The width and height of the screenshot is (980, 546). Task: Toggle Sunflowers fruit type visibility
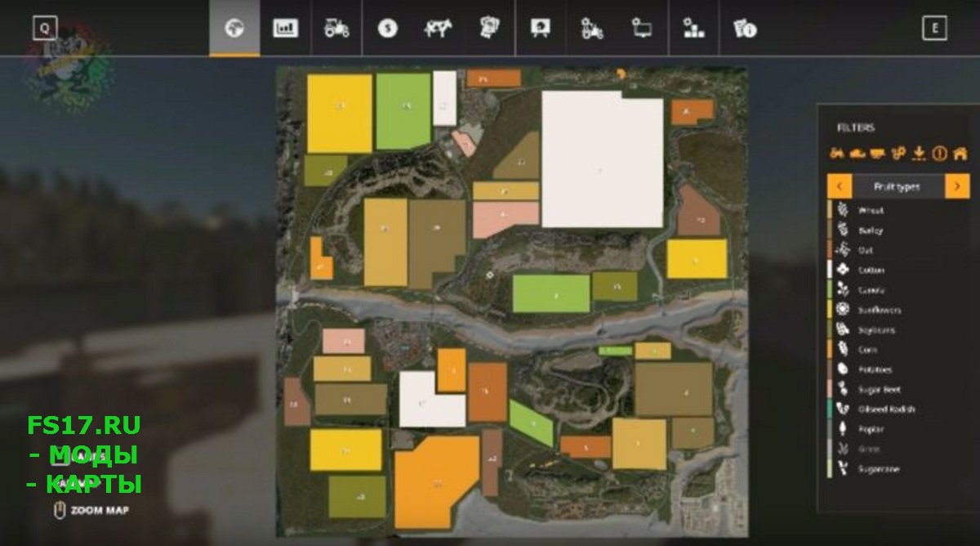(x=898, y=310)
